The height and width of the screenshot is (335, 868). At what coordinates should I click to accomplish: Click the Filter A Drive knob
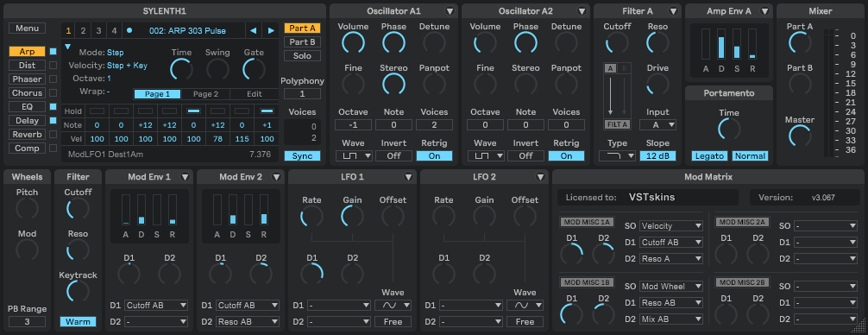coord(657,84)
